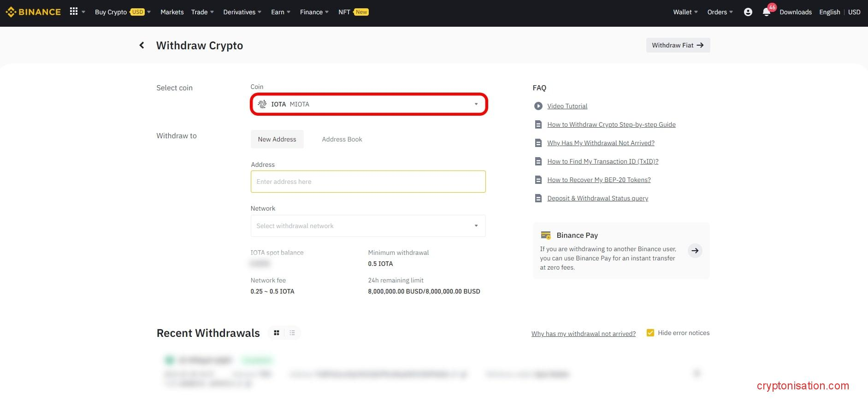Toggle the Hide error notices checkbox
Image resolution: width=868 pixels, height=400 pixels.
click(x=650, y=333)
